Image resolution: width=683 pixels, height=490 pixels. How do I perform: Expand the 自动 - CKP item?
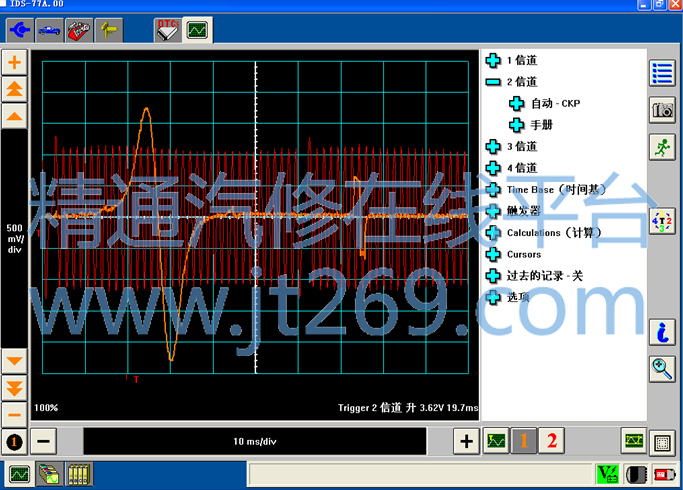[x=517, y=103]
